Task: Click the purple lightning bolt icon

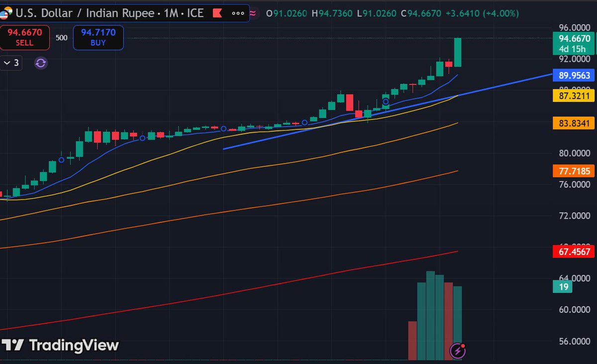Action: (458, 351)
